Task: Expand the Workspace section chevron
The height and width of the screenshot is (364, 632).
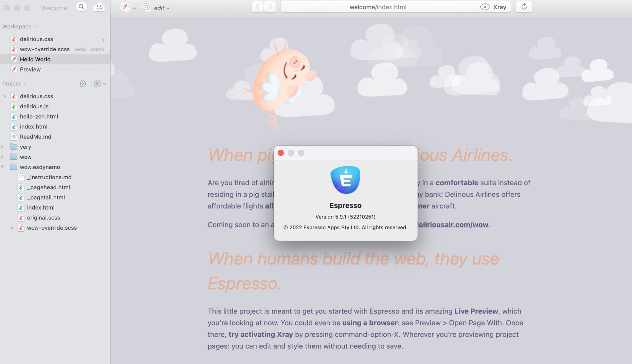Action: point(35,27)
